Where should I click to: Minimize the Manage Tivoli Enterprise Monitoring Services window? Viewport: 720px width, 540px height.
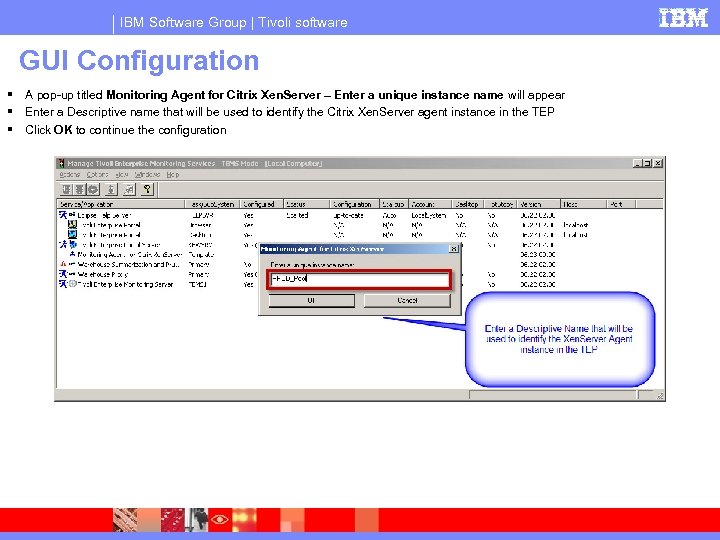(637, 163)
